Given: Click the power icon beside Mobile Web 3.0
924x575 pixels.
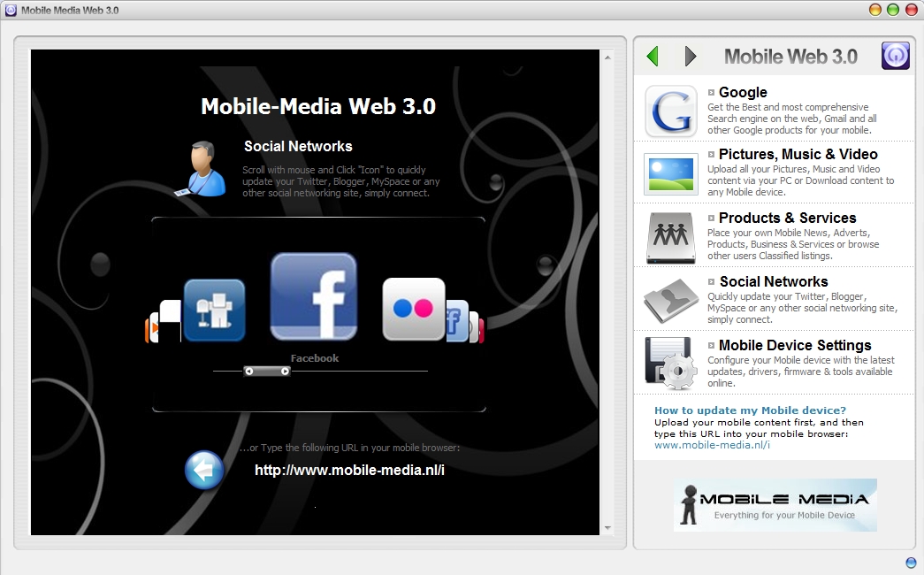Looking at the screenshot, I should [x=895, y=55].
